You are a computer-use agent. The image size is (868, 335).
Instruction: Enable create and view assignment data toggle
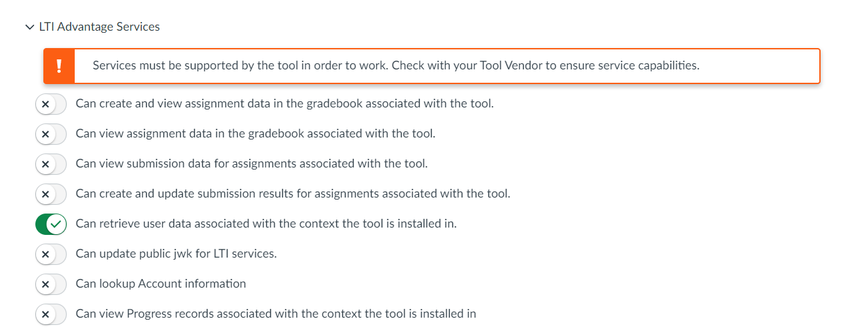click(51, 104)
